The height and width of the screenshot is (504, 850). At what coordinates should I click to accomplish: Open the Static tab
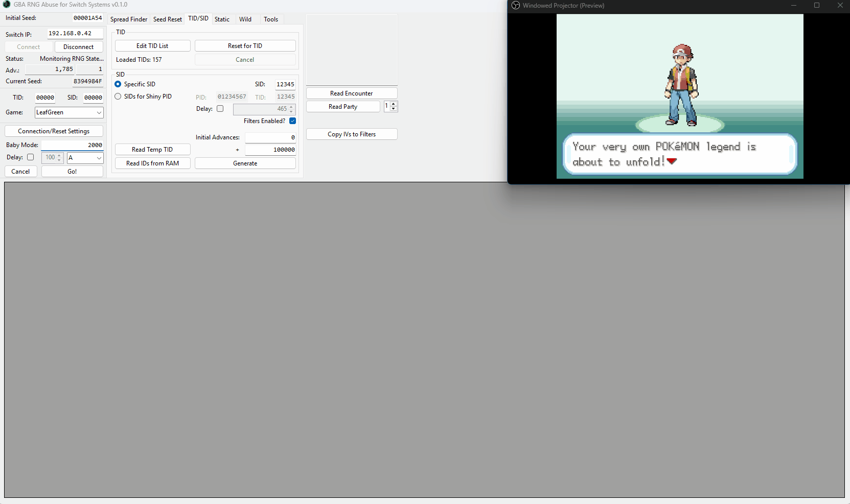[222, 19]
